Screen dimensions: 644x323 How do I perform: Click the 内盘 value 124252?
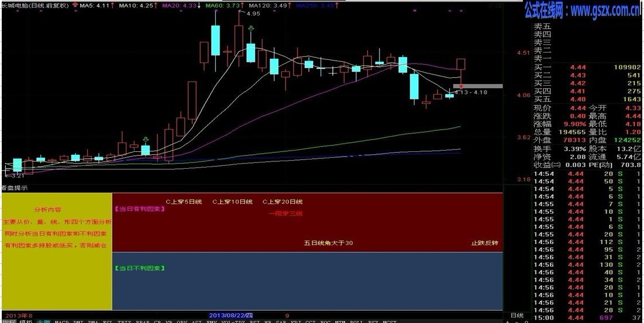point(627,140)
